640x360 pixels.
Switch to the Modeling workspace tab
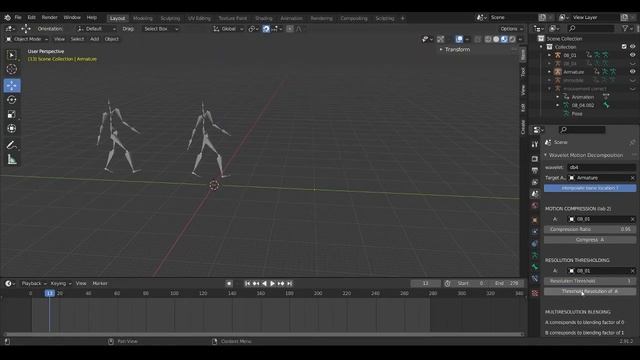point(142,18)
